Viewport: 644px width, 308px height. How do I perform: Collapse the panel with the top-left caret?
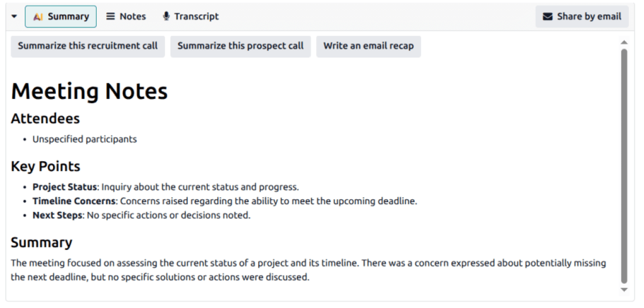(x=14, y=17)
